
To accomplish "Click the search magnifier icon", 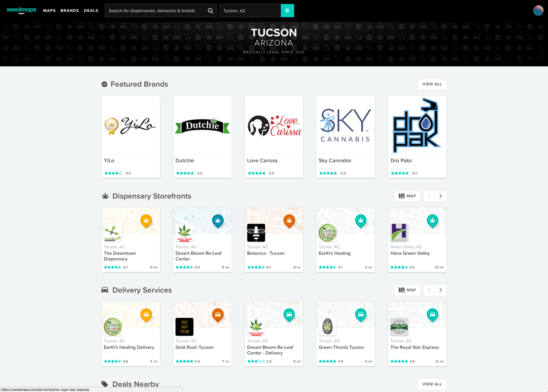I will point(210,11).
